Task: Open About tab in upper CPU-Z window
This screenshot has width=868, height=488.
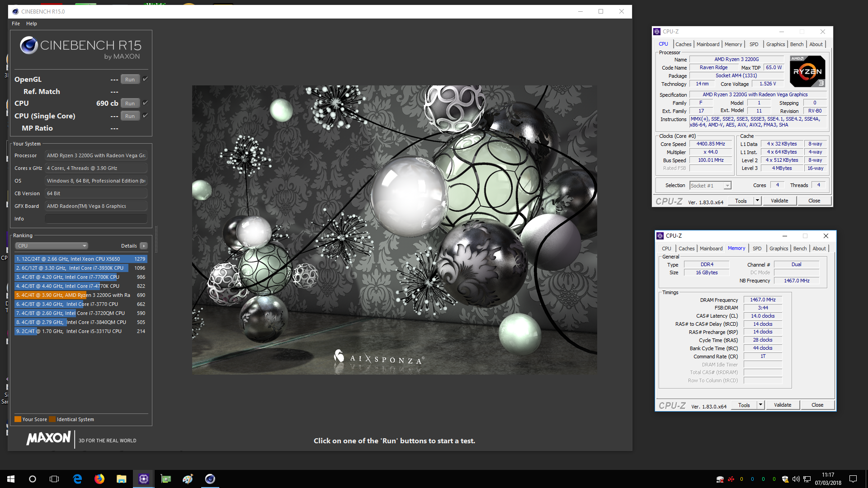Action: click(x=816, y=44)
